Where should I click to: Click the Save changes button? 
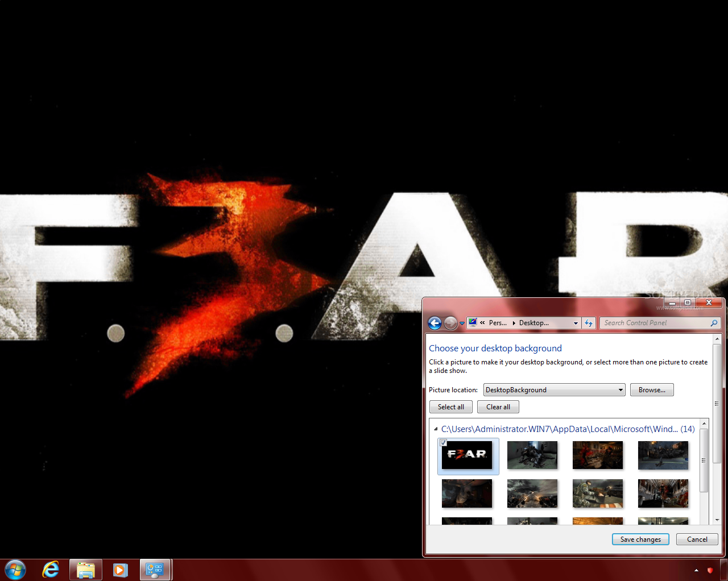(640, 539)
